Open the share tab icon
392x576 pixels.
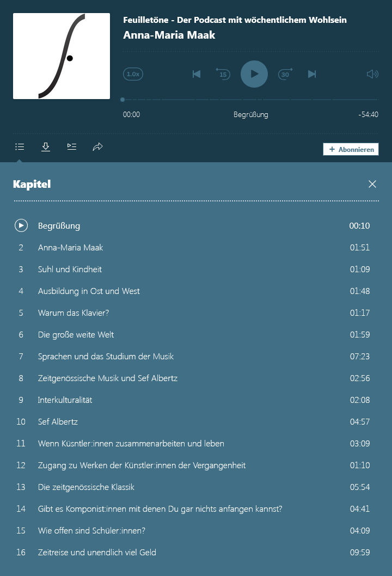98,147
